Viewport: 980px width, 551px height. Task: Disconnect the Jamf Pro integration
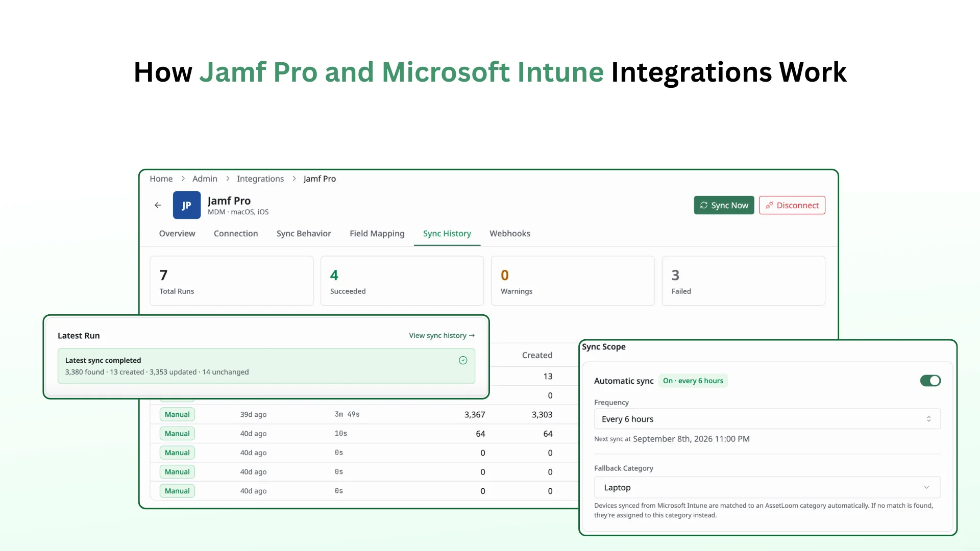[792, 205]
